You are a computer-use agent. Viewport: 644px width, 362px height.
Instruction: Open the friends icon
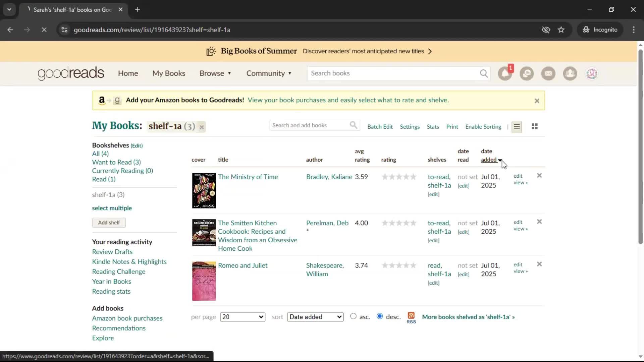tap(570, 73)
